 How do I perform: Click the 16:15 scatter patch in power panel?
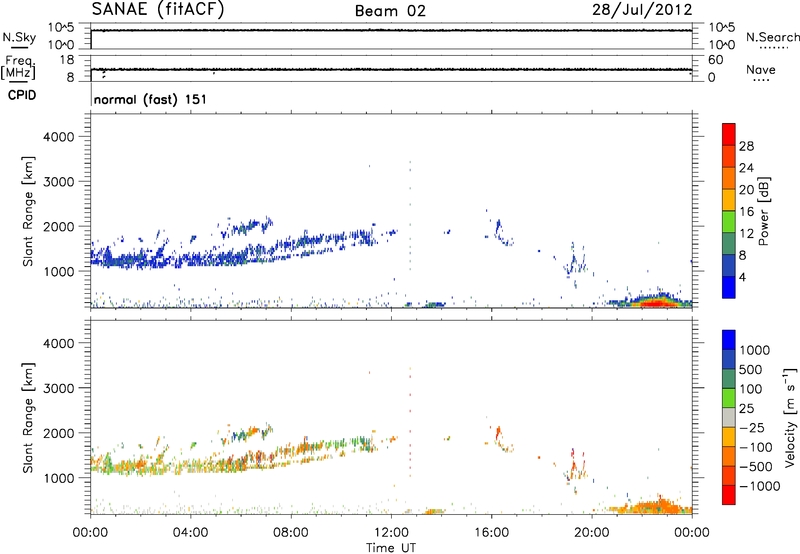[499, 228]
